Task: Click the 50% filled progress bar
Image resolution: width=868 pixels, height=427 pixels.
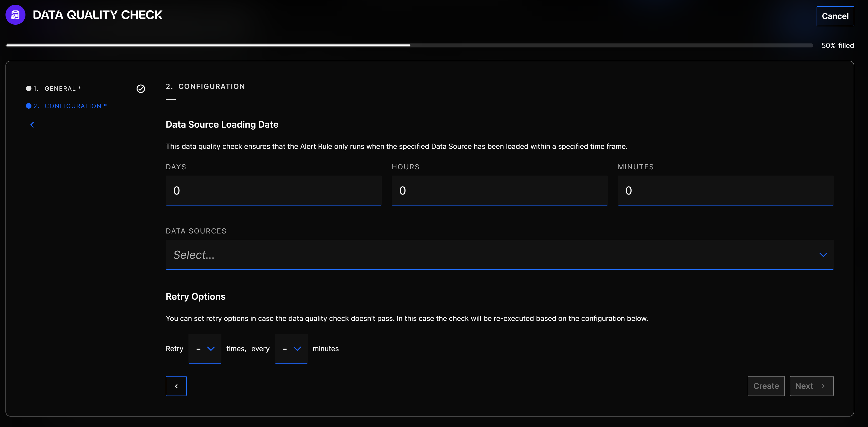Action: (x=409, y=45)
